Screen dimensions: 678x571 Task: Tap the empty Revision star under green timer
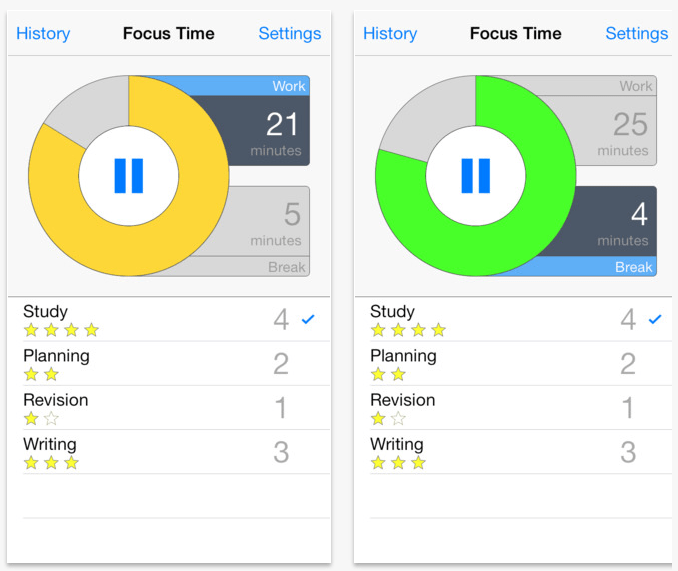[x=398, y=419]
